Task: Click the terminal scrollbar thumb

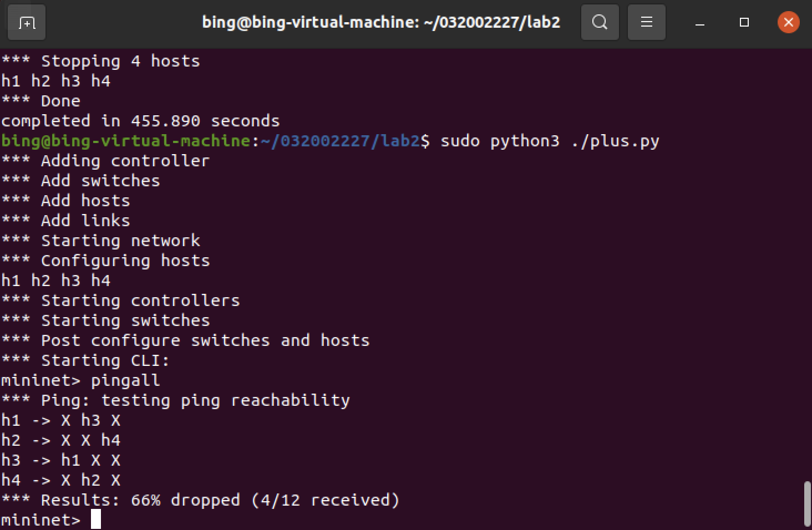Action: point(807,503)
